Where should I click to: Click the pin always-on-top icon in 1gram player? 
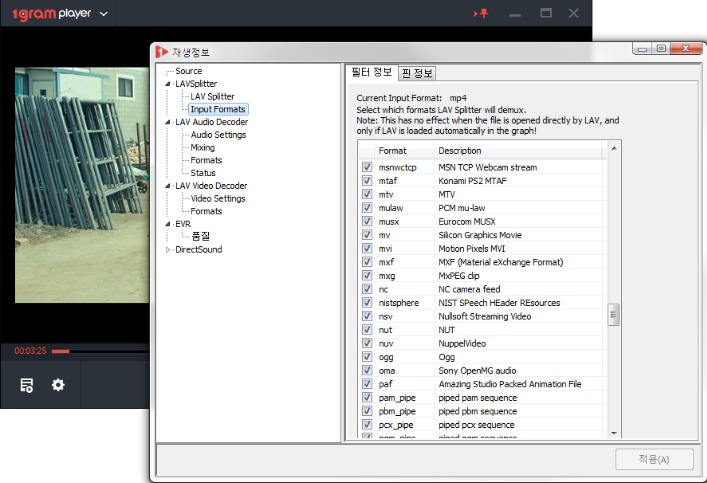481,13
